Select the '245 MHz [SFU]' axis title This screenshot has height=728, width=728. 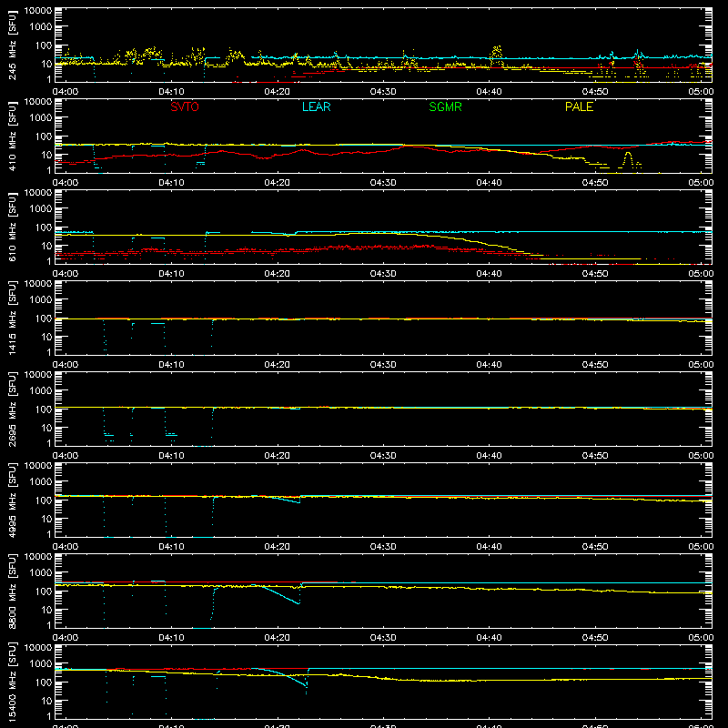12,45
